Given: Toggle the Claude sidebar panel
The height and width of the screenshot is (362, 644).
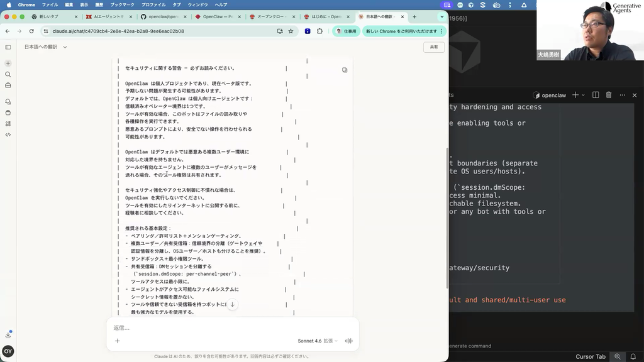Looking at the screenshot, I should pos(8,47).
